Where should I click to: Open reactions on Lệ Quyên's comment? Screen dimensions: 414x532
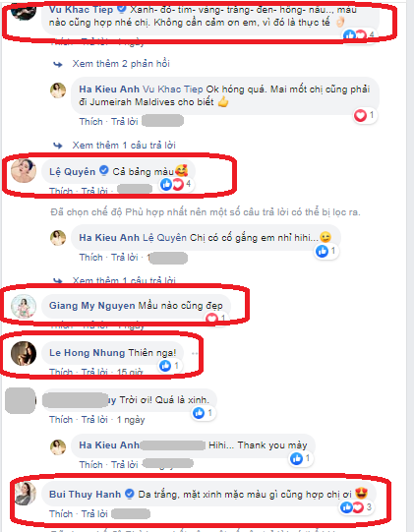click(x=176, y=184)
